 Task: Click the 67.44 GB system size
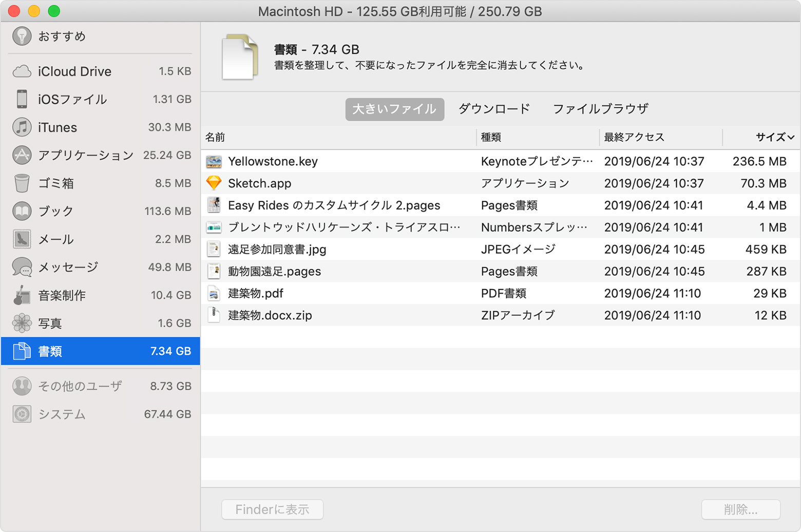click(167, 414)
